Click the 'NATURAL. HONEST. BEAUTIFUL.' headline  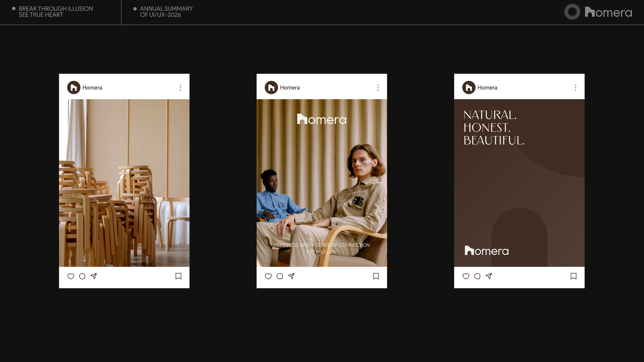click(494, 128)
